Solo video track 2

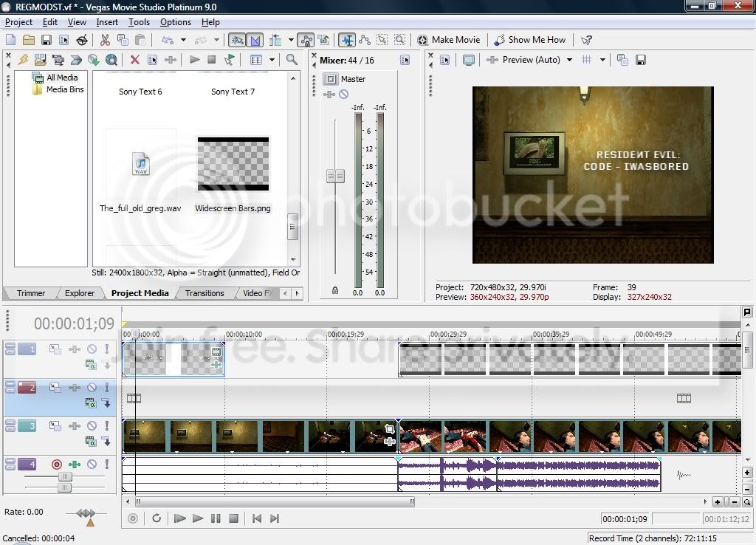point(106,387)
